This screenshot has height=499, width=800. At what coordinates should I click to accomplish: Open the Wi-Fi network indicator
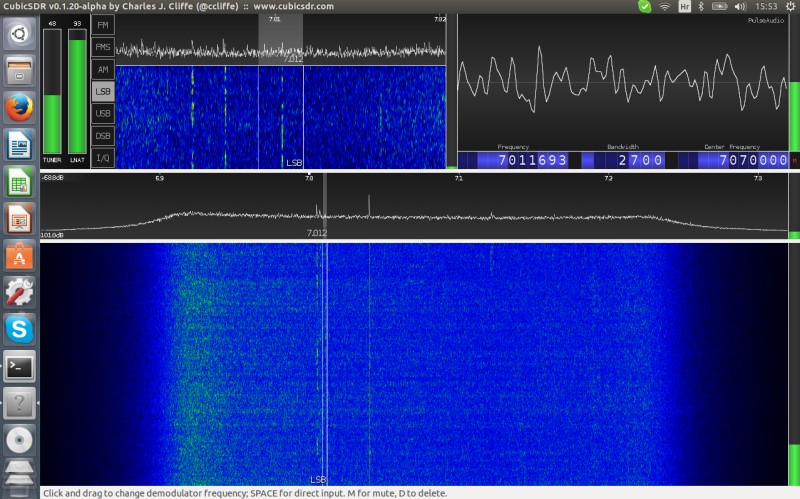664,7
